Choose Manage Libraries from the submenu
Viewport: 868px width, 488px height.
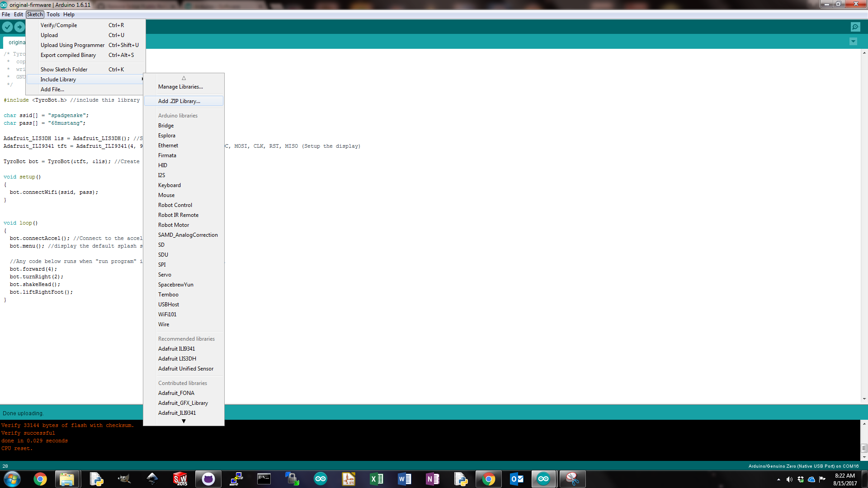(x=180, y=87)
